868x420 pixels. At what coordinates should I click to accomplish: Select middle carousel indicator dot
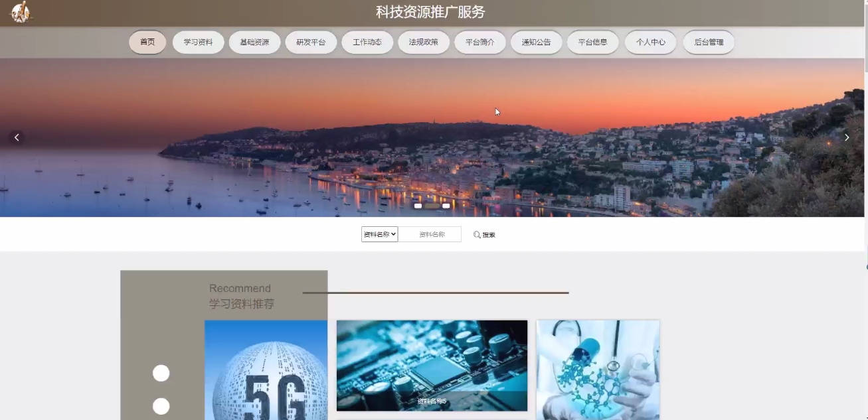coord(432,206)
